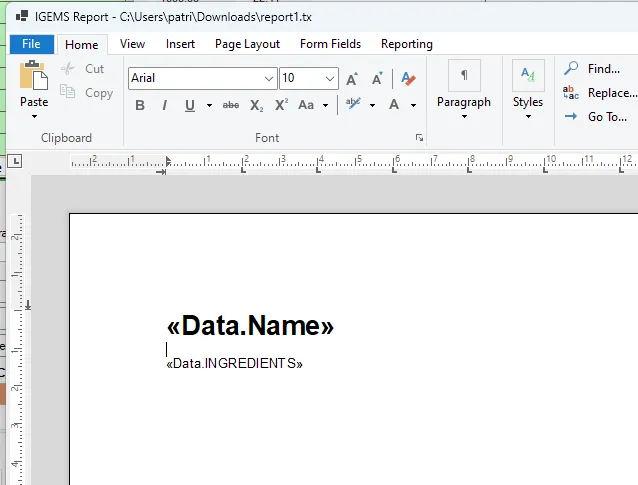638x485 pixels.
Task: Click the vertical ruler margin marker
Action: 28,305
